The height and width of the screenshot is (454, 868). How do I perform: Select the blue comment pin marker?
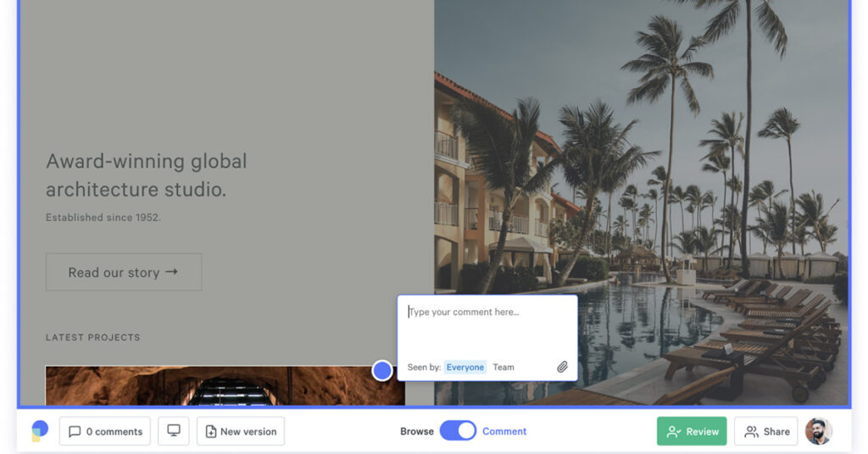(382, 370)
